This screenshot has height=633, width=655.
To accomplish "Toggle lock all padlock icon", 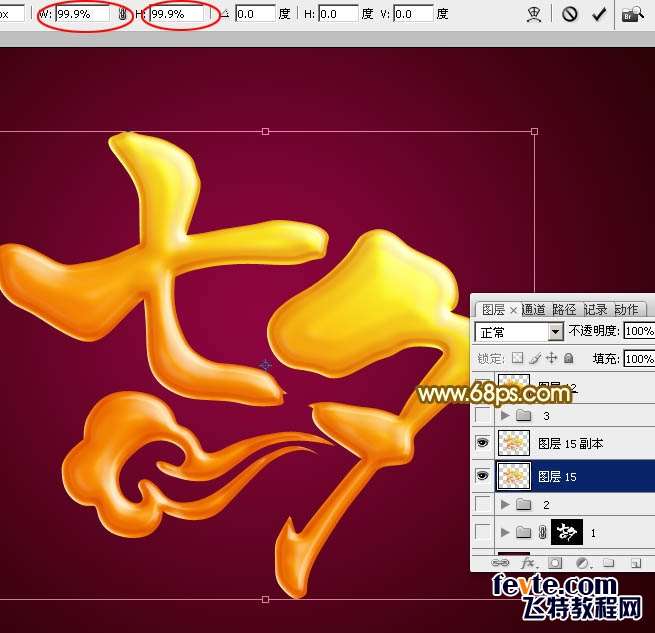I will [569, 358].
